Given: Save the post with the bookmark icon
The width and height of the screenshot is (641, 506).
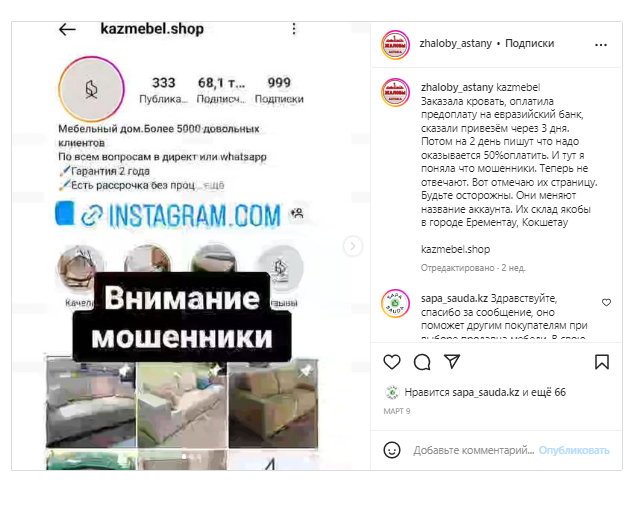Looking at the screenshot, I should (602, 362).
